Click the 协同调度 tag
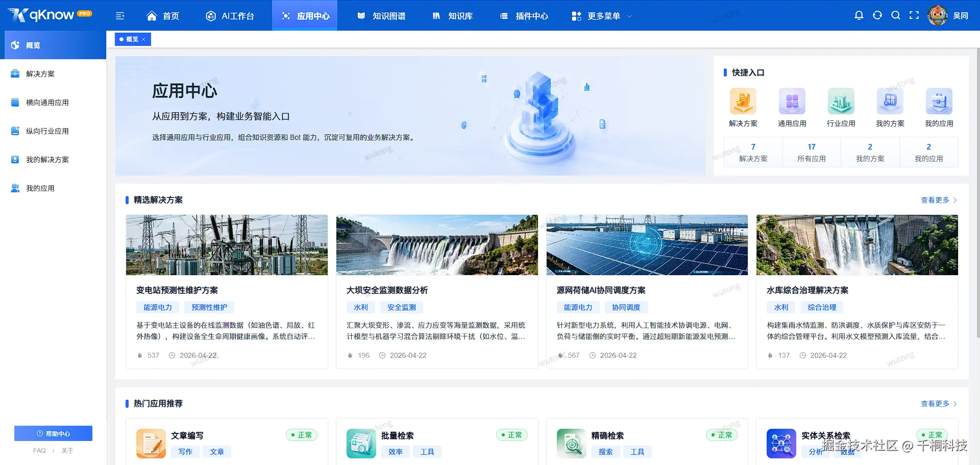The image size is (980, 465). (626, 307)
